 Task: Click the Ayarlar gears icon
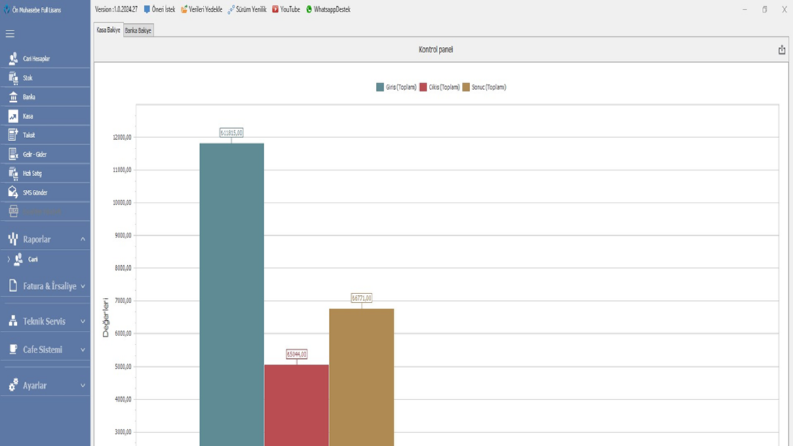(x=13, y=385)
